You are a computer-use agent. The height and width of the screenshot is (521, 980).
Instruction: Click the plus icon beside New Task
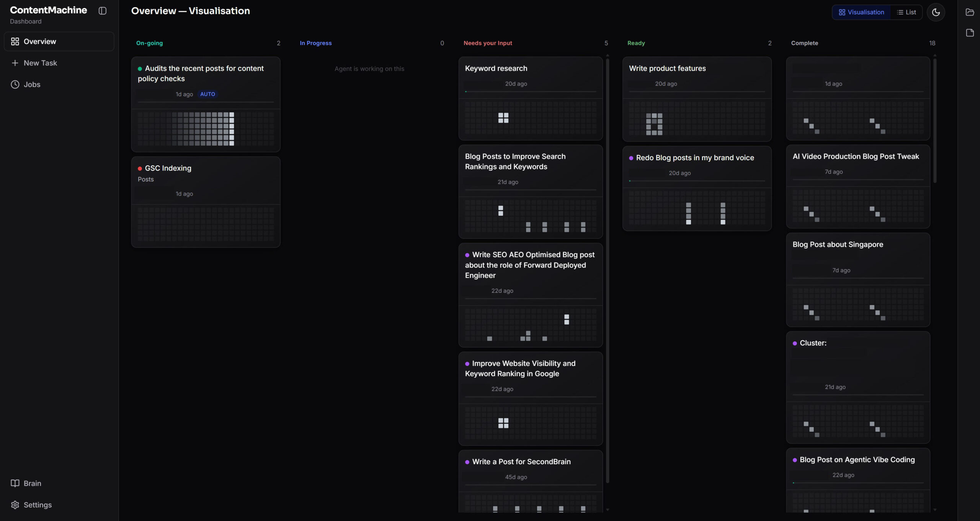[15, 63]
